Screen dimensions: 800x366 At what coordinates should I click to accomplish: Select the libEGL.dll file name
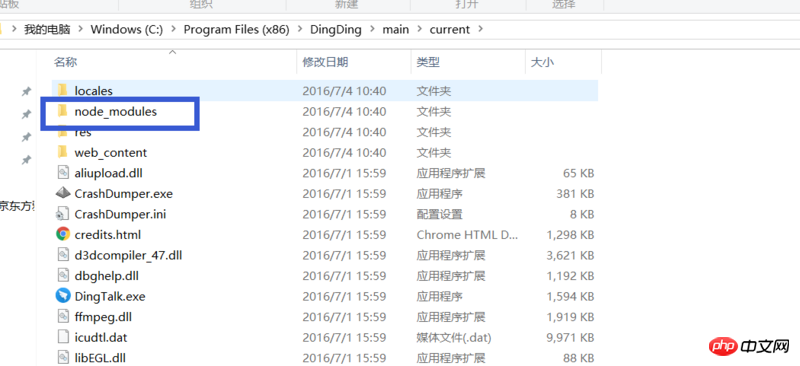100,357
